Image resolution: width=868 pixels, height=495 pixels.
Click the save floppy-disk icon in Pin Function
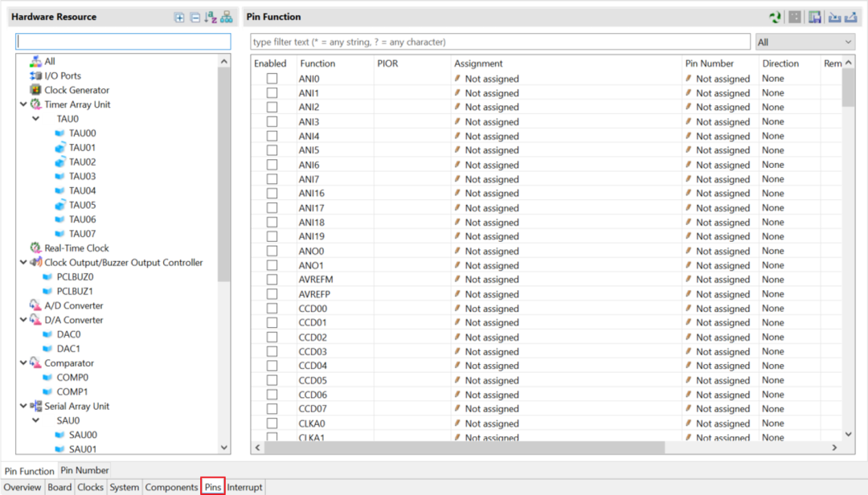(815, 17)
